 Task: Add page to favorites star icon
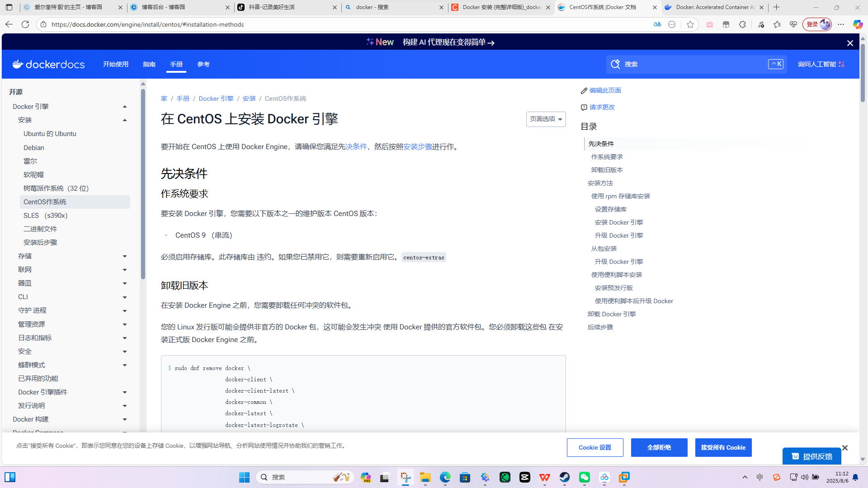(690, 24)
